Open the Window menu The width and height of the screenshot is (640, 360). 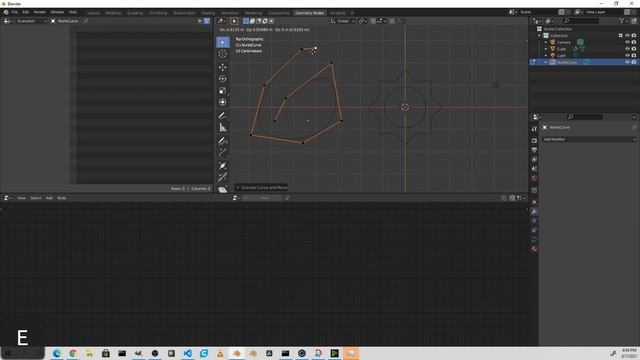click(57, 12)
